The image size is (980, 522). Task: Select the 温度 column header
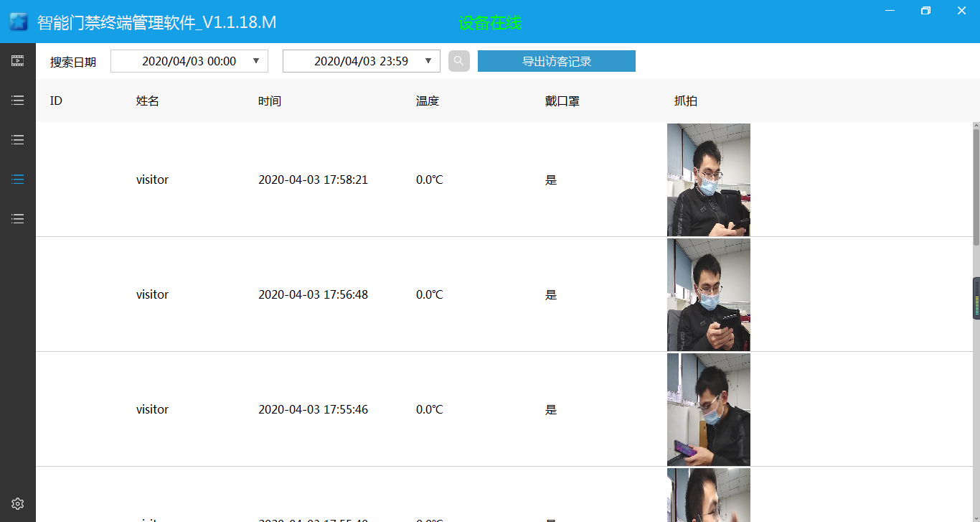click(x=427, y=101)
